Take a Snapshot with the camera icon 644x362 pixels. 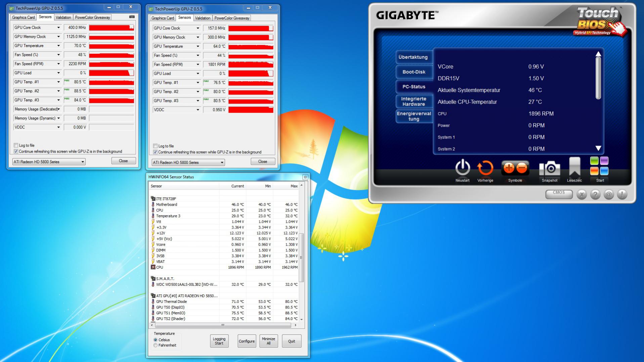[550, 168]
